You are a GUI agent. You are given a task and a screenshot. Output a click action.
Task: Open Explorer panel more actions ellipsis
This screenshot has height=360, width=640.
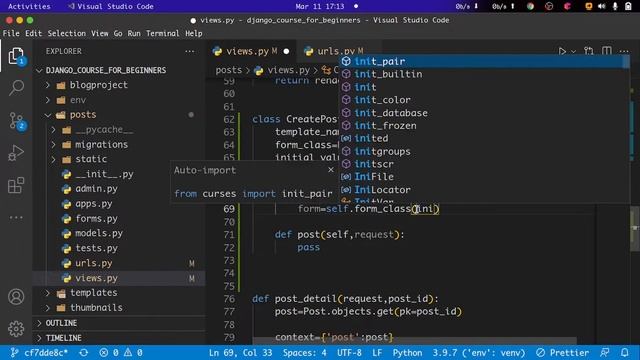(190, 51)
